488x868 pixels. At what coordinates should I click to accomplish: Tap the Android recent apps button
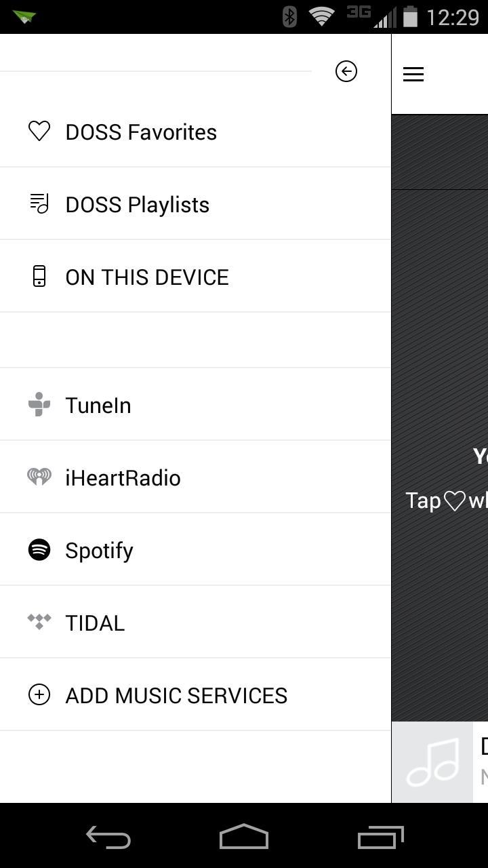(381, 837)
